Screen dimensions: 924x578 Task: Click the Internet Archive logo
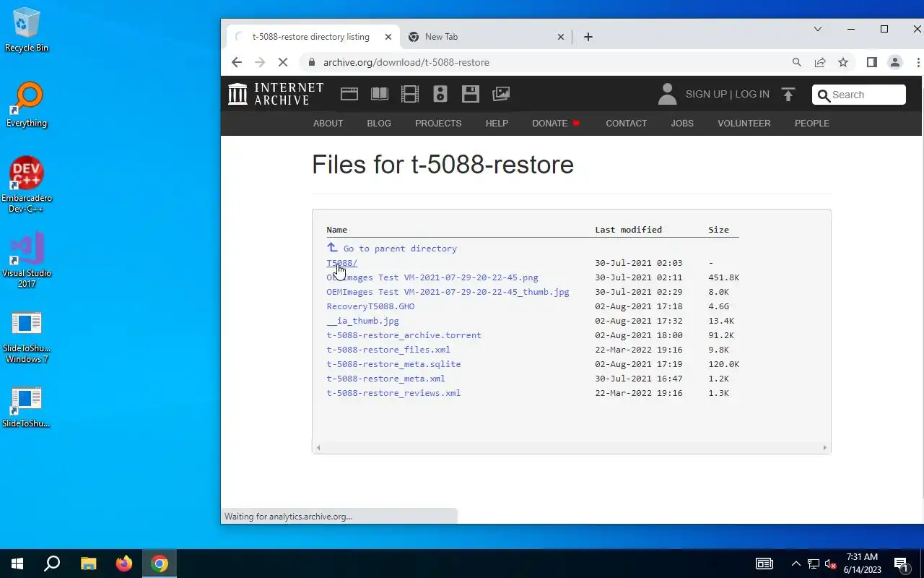pyautogui.click(x=276, y=94)
